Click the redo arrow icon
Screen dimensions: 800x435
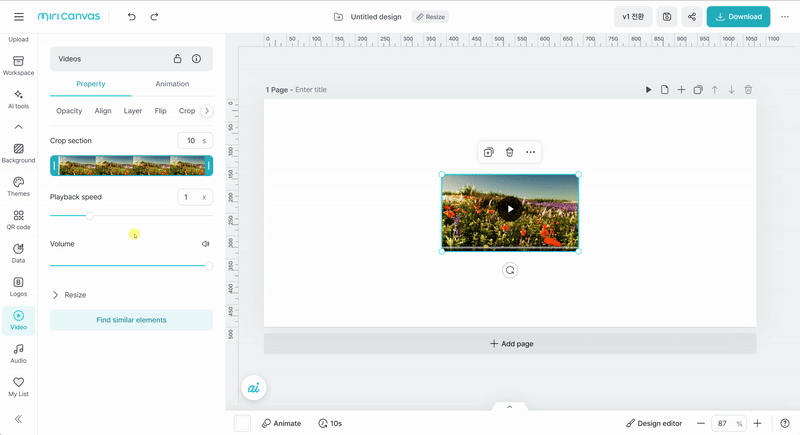154,17
